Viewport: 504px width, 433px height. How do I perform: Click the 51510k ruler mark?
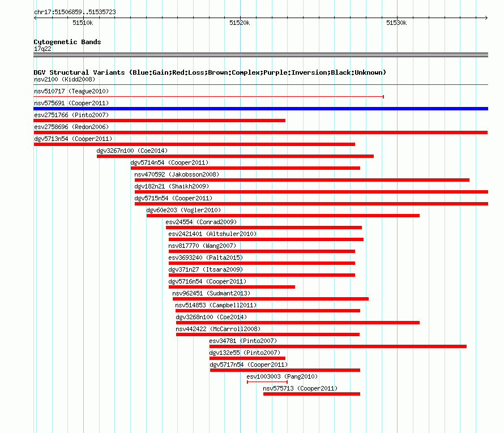click(x=83, y=23)
